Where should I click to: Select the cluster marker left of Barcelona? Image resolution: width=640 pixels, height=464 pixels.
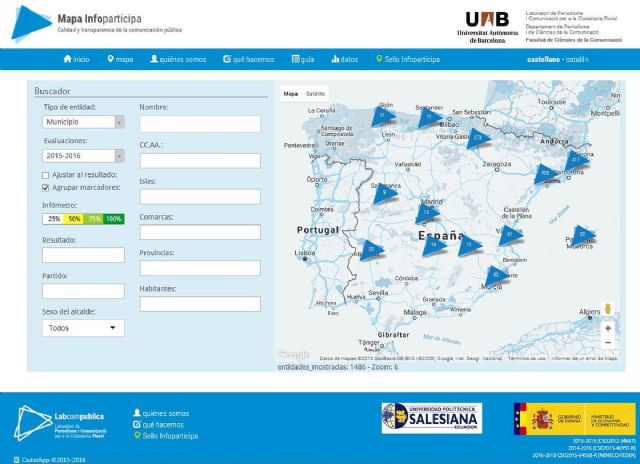(546, 174)
